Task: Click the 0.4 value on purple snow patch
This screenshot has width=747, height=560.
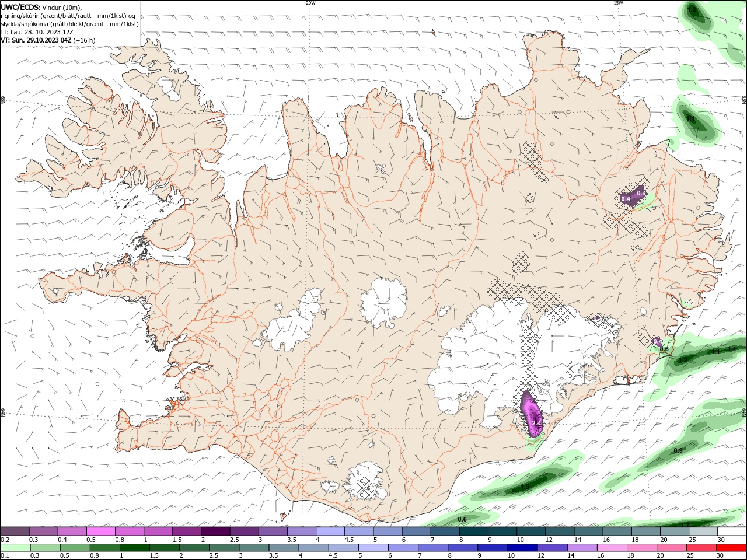Action: click(x=626, y=199)
